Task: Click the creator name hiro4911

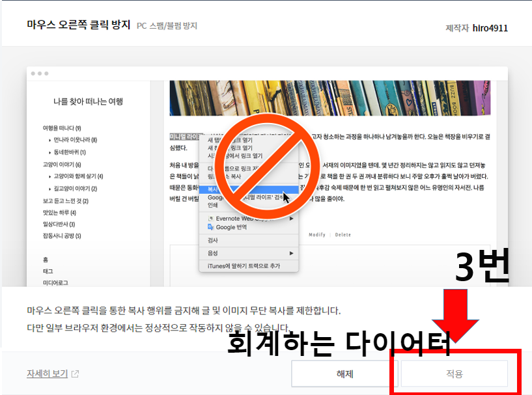Action: (x=490, y=28)
